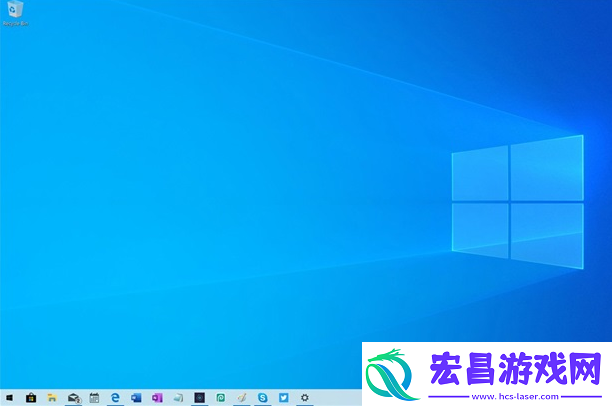Launch Microsoft Edge browser

pos(115,398)
